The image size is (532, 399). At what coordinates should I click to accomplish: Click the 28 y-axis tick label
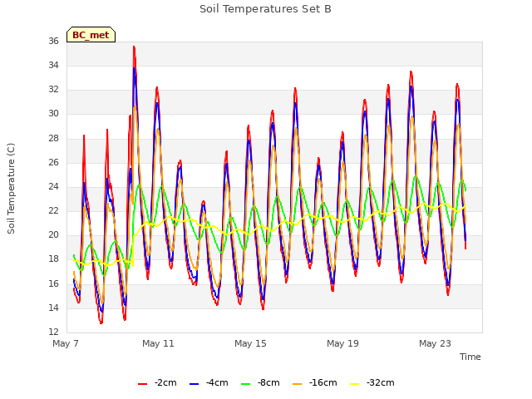(53, 139)
